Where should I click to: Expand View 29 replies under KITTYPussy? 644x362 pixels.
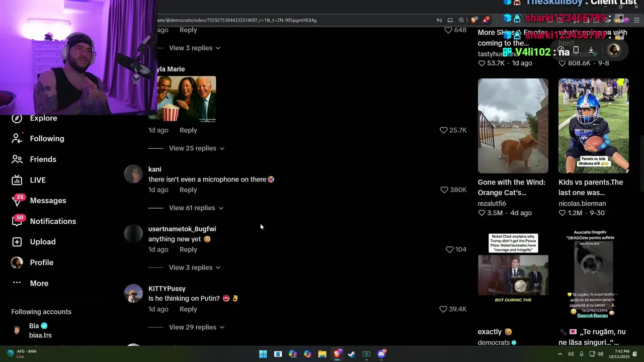197,327
